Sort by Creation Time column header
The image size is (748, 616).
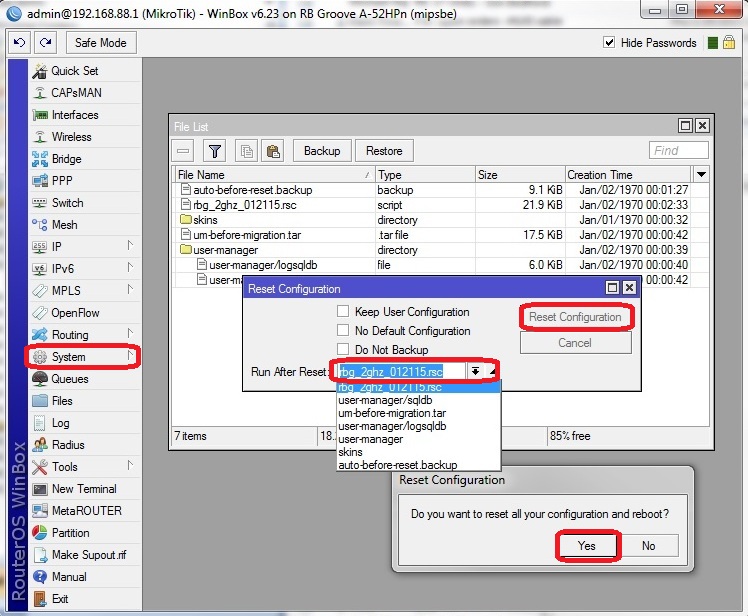coord(628,175)
